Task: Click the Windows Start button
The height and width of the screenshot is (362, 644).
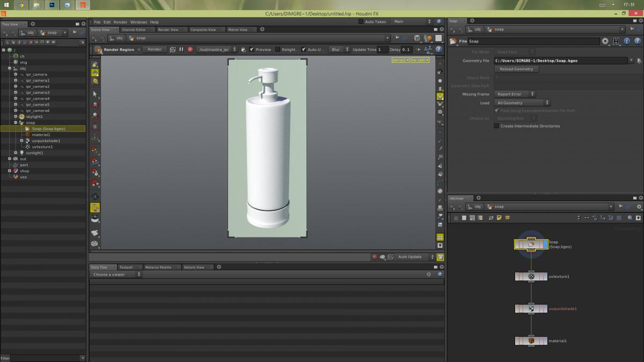Action: 5,5
